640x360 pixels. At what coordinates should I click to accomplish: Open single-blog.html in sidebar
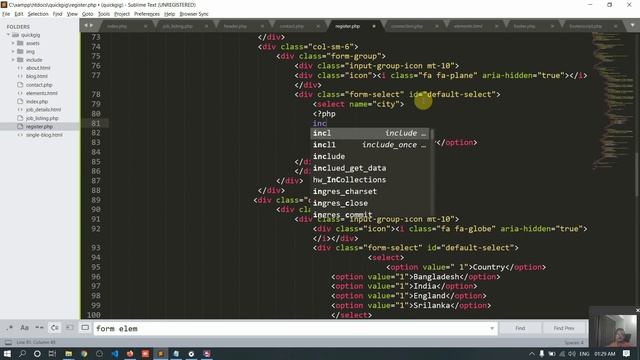coord(44,135)
